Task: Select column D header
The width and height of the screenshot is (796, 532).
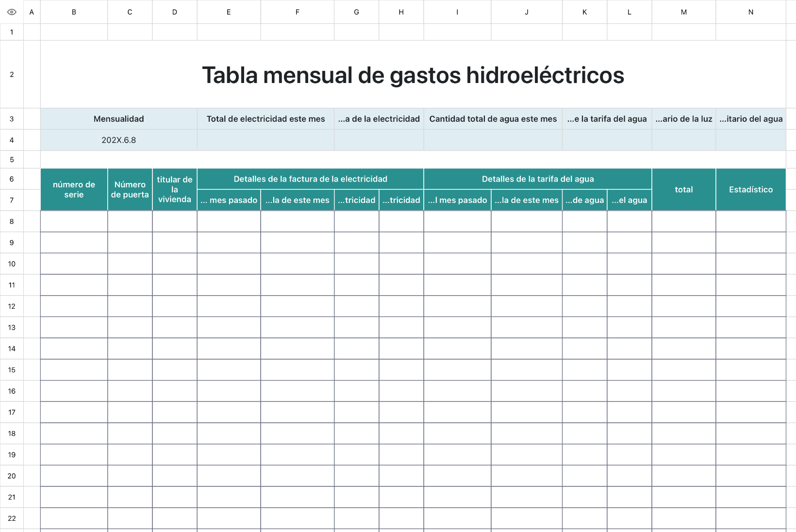Action: (x=175, y=12)
